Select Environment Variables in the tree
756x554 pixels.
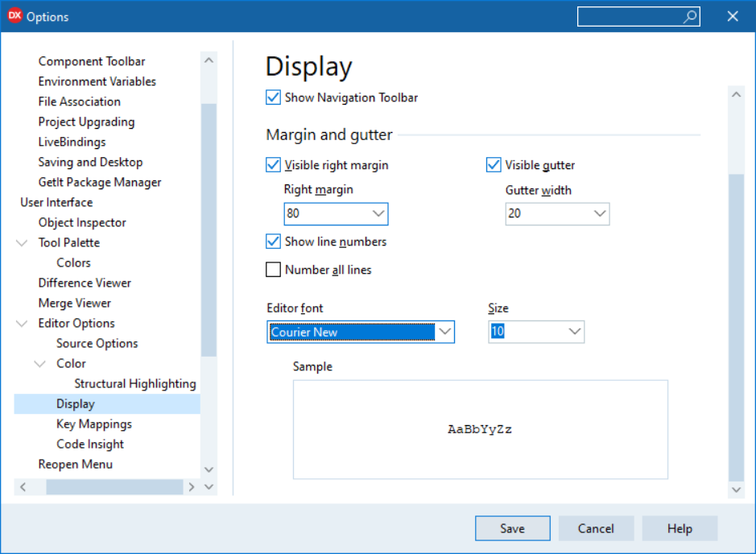(97, 81)
